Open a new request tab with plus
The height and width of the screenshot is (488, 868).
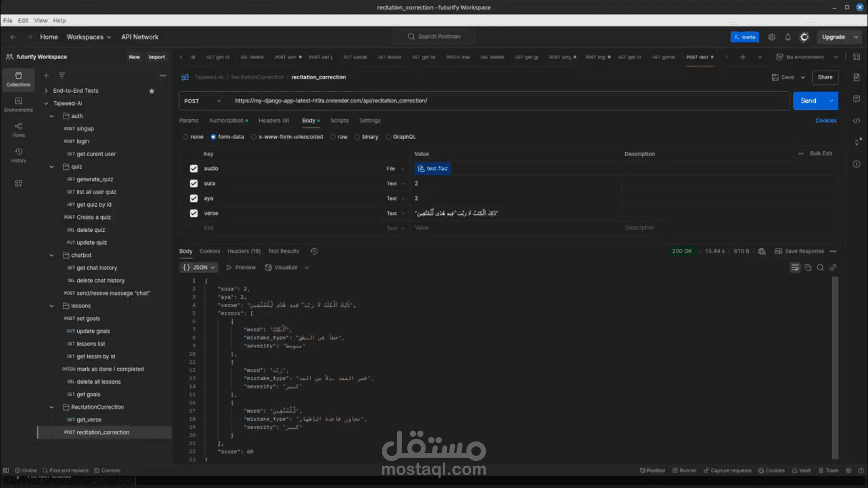pos(743,57)
